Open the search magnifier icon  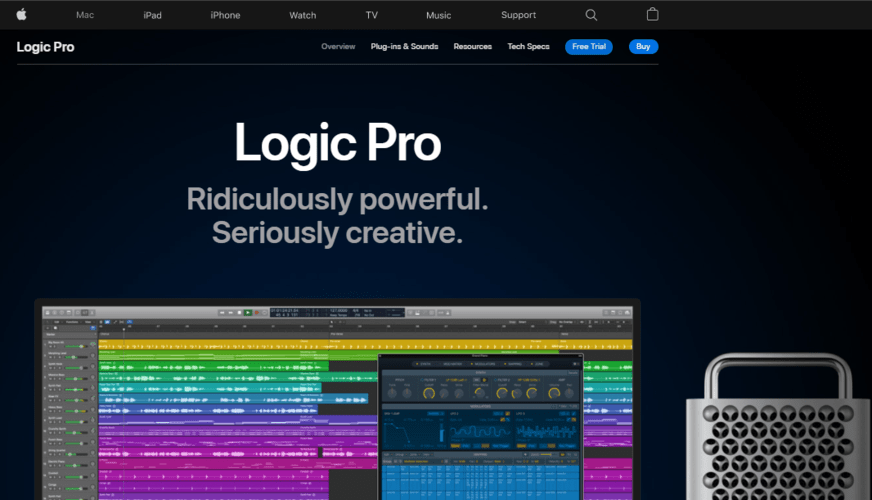point(591,15)
